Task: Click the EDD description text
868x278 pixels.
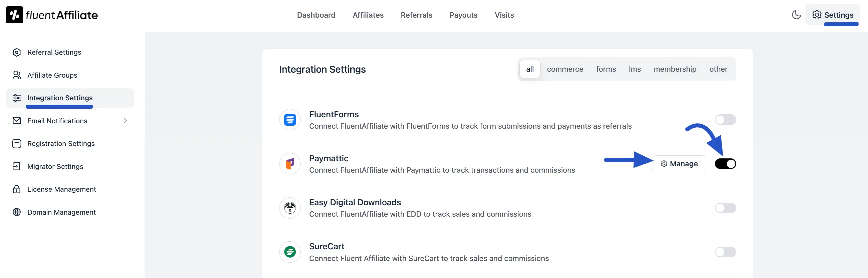Action: point(420,214)
